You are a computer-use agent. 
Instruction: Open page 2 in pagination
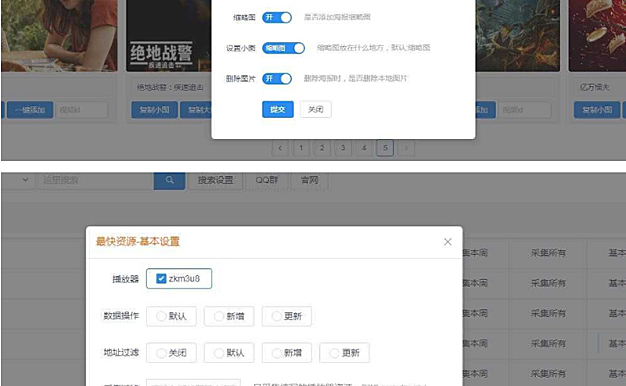tap(322, 148)
